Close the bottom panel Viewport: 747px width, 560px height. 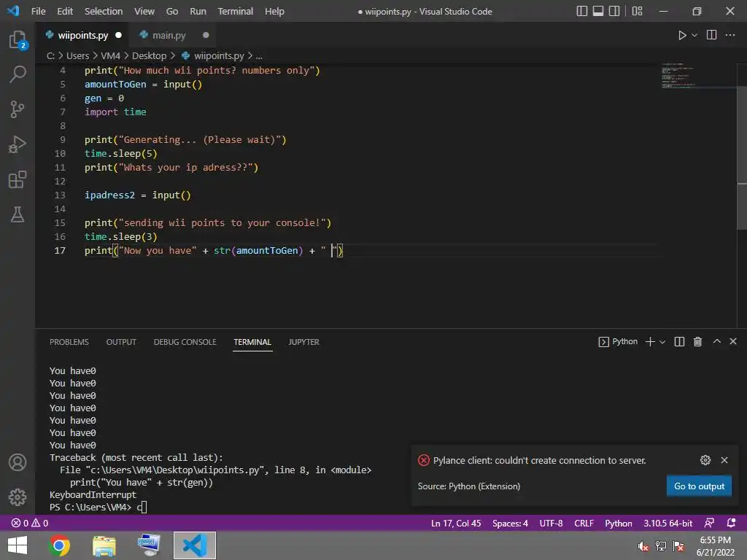click(733, 341)
